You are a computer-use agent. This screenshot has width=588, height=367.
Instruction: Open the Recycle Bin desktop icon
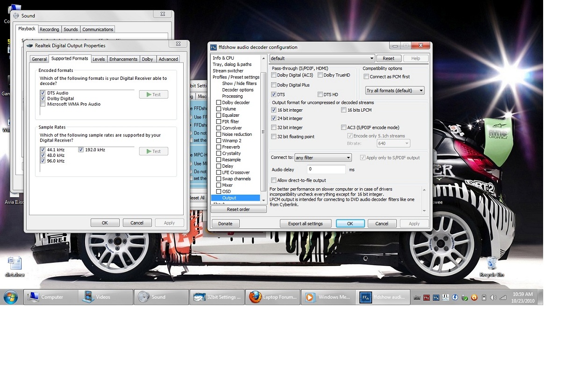click(x=492, y=266)
